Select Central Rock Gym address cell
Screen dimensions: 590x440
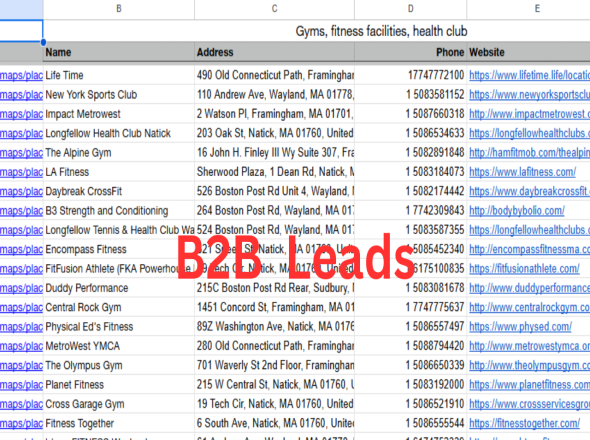pyautogui.click(x=274, y=307)
